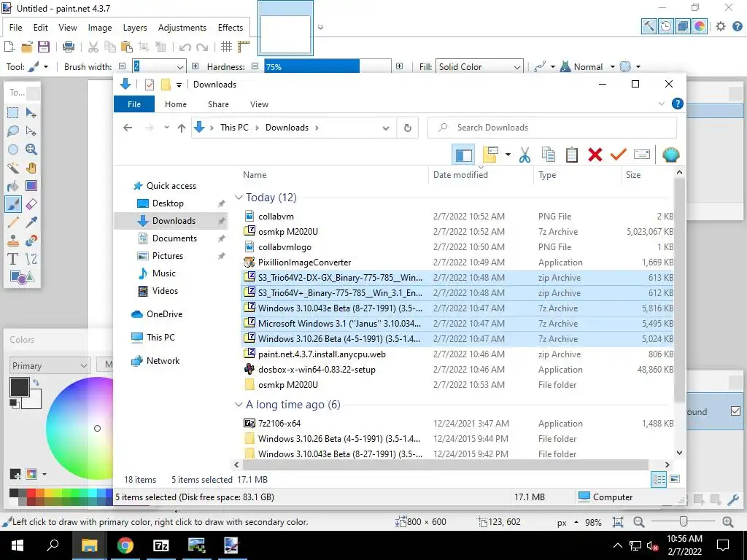Select the Rectangle Select tool in paint.net

point(13,113)
